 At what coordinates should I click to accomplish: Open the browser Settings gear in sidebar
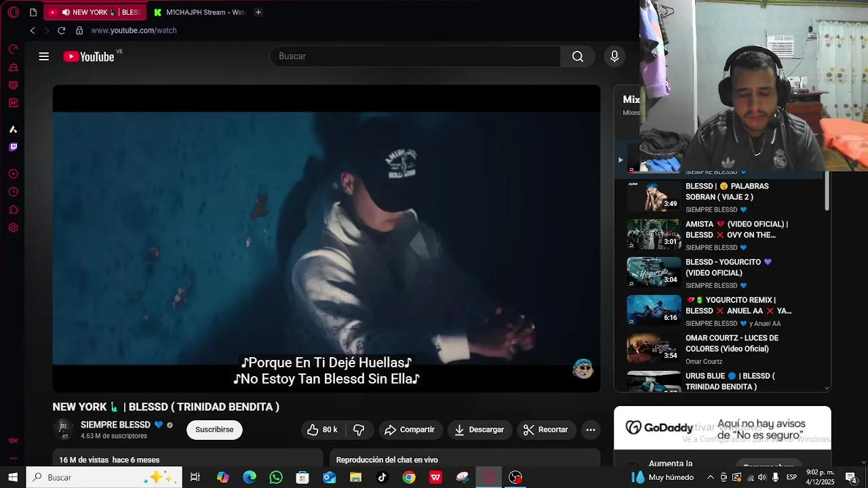(13, 228)
